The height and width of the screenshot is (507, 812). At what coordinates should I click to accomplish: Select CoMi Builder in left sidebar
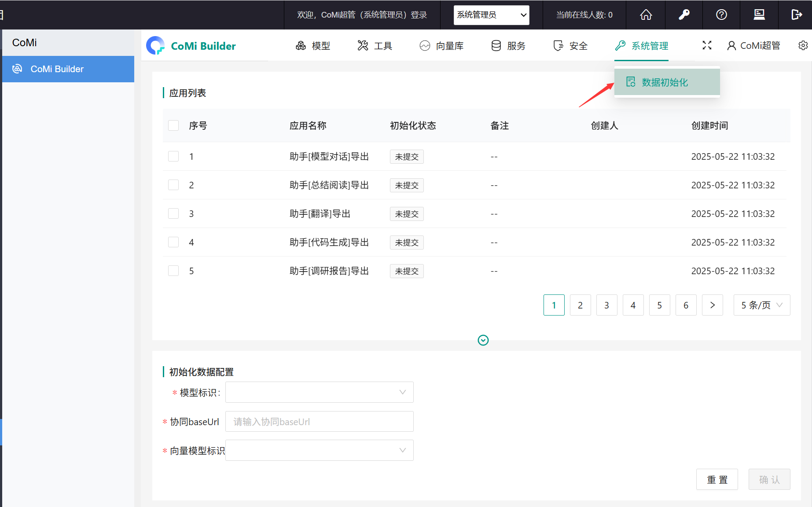pos(68,69)
